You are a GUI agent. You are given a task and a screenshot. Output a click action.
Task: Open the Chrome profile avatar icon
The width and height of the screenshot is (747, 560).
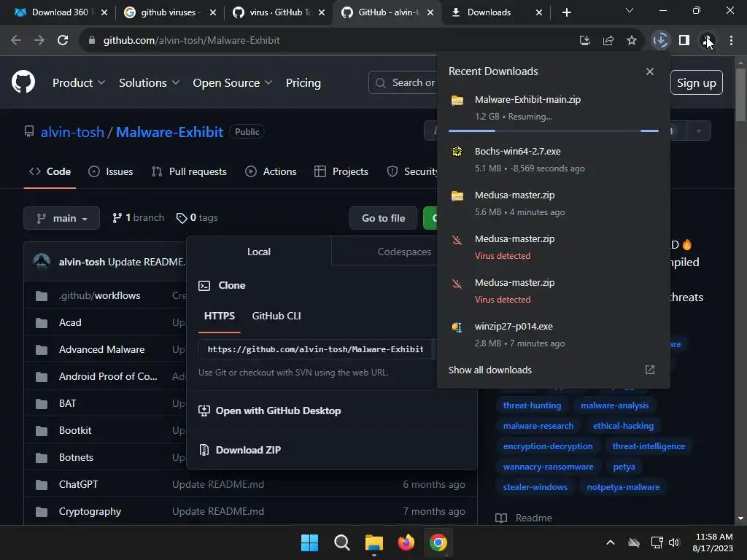click(707, 41)
